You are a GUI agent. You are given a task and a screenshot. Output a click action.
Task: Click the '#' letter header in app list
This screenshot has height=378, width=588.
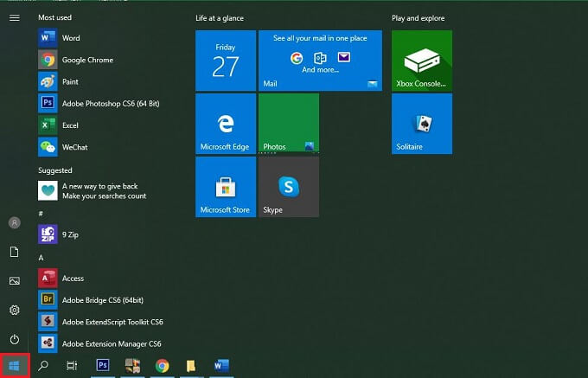[41, 214]
